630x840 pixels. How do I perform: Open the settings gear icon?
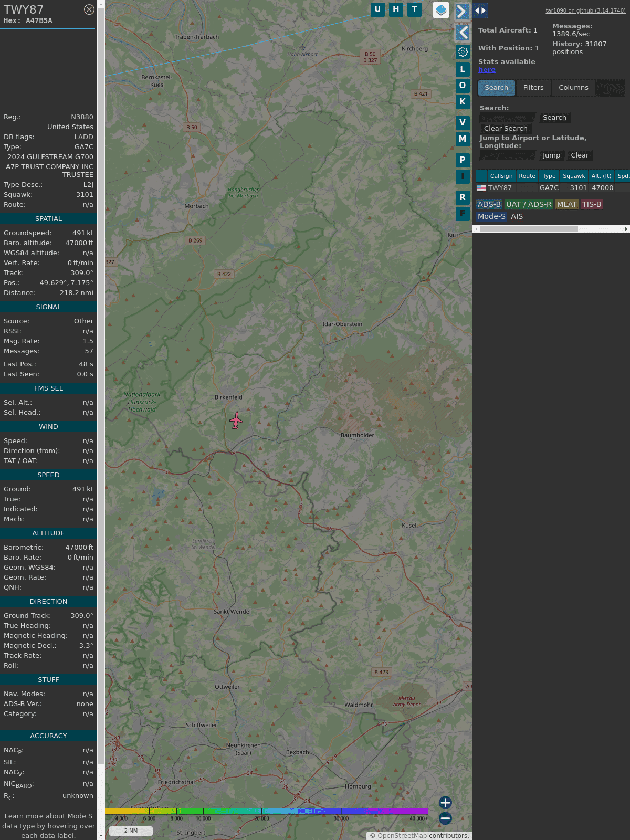coord(463,51)
